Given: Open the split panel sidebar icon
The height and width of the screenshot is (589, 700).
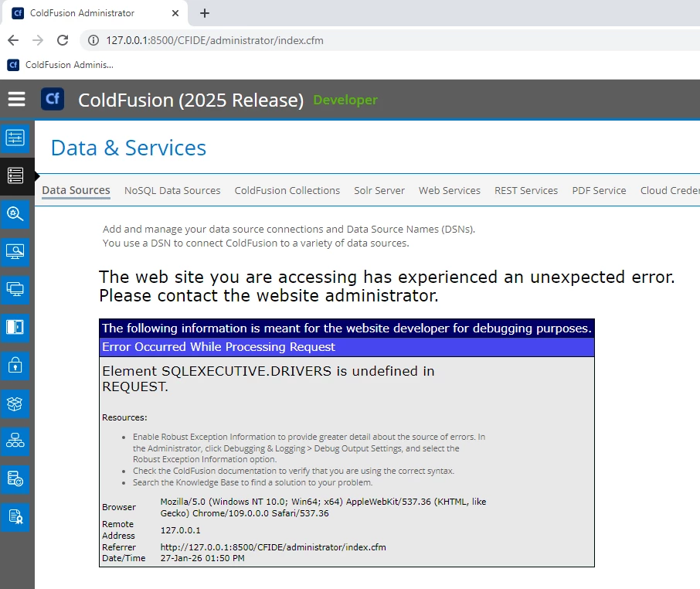Looking at the screenshot, I should 15,327.
